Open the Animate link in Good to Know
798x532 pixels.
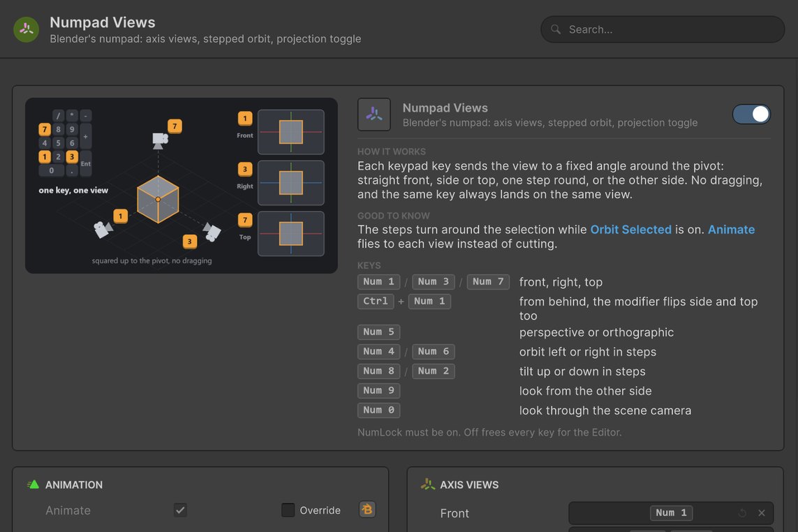(731, 230)
